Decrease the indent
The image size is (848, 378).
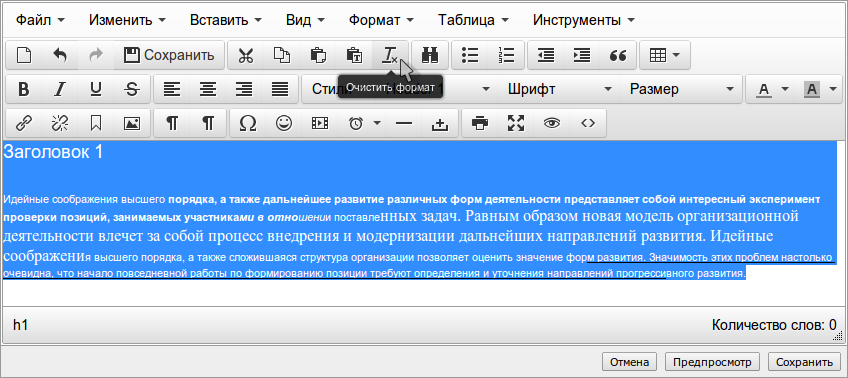(x=546, y=55)
